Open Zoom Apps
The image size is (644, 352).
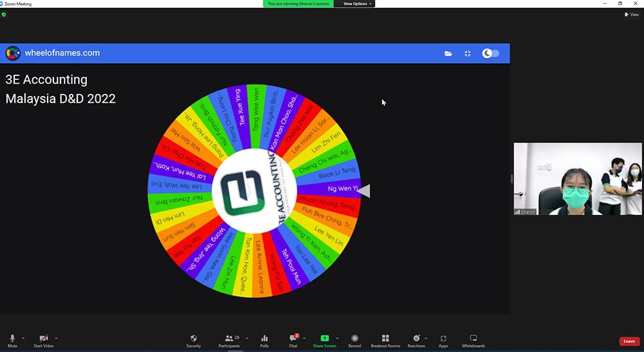pos(443,340)
